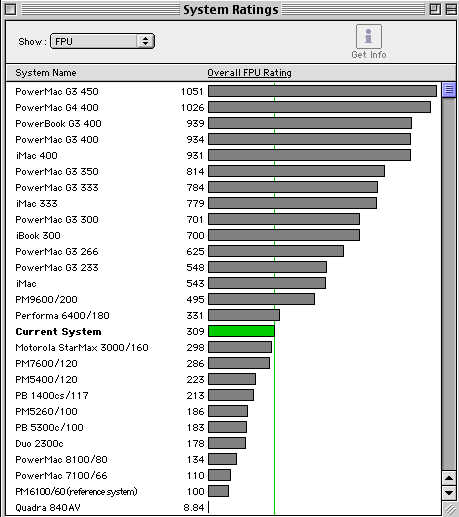Screen dimensions: 459x517
Task: Select the PowerMac 7100/66 row
Action: tap(223, 475)
